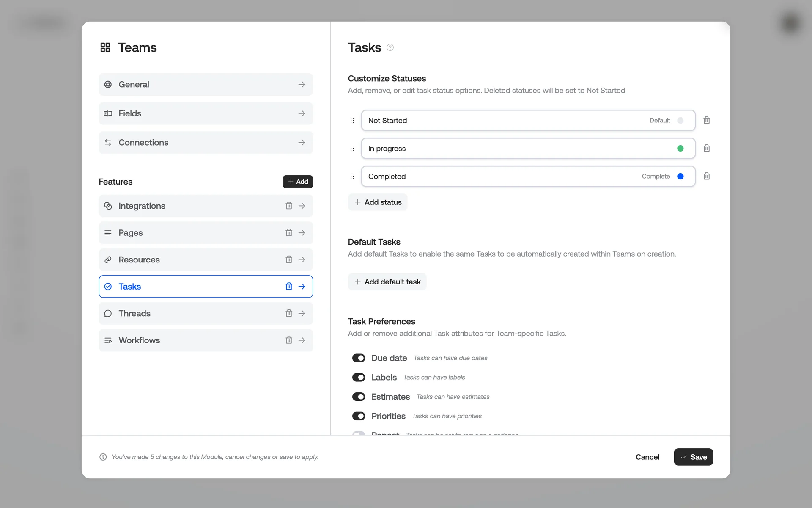Click the green In progress color dot
The height and width of the screenshot is (508, 812).
pyautogui.click(x=680, y=149)
